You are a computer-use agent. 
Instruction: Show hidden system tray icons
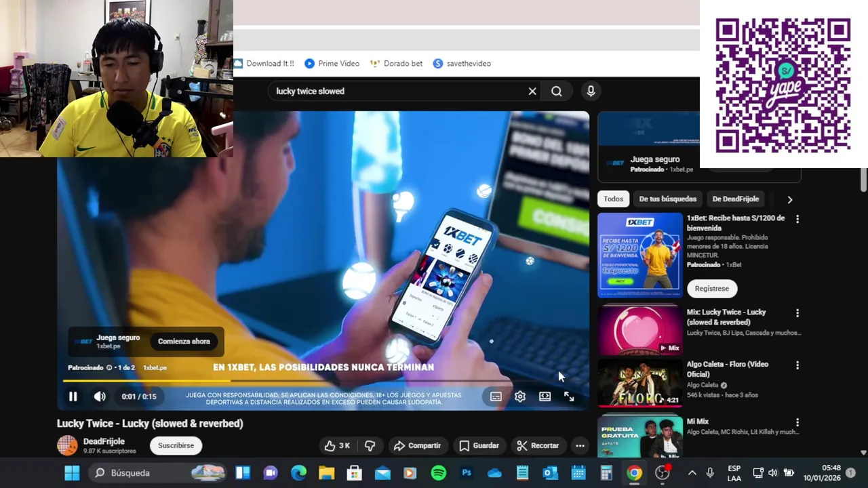[x=692, y=472]
